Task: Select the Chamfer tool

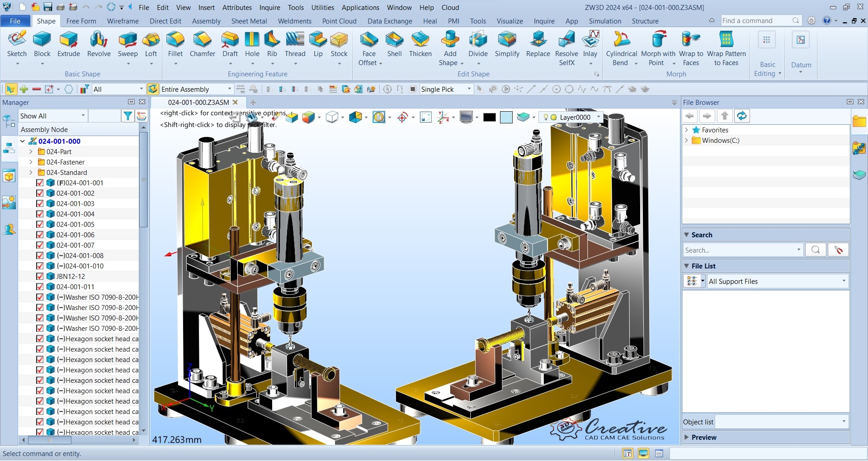Action: tap(203, 44)
